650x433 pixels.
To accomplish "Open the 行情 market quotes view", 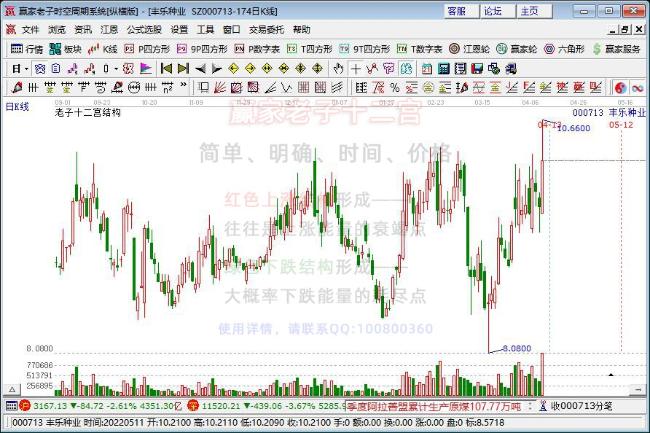I will point(27,49).
